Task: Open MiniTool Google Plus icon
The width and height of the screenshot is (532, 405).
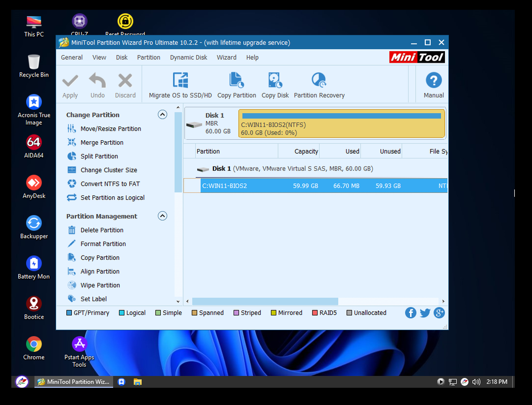Action: tap(439, 312)
